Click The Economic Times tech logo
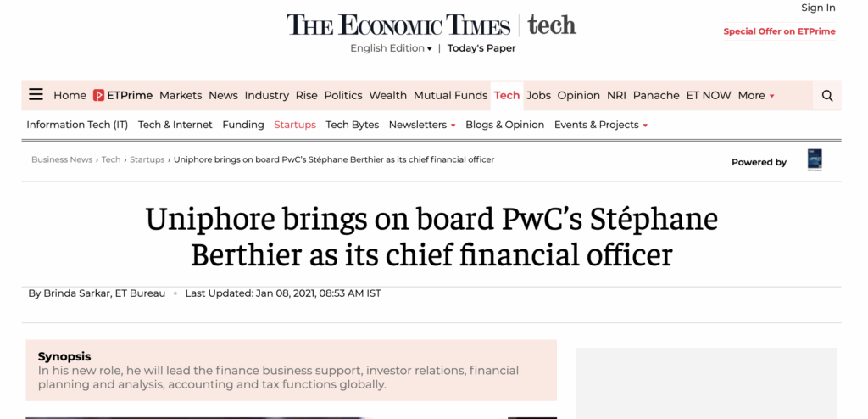 [x=431, y=25]
